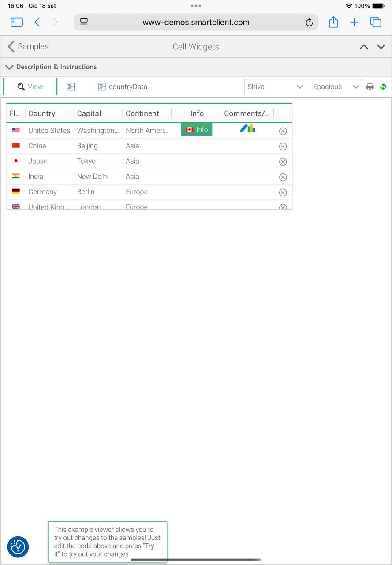The width and height of the screenshot is (392, 565).
Task: Click the Comments column header
Action: click(247, 113)
